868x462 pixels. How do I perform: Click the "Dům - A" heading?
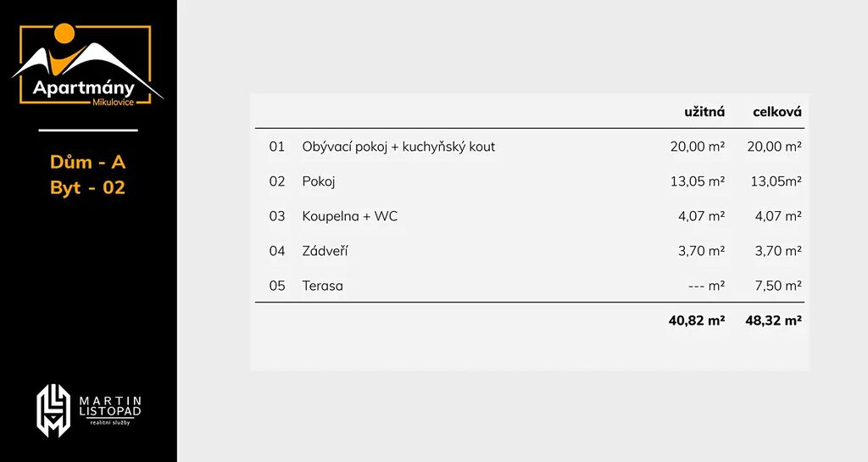[x=87, y=162]
